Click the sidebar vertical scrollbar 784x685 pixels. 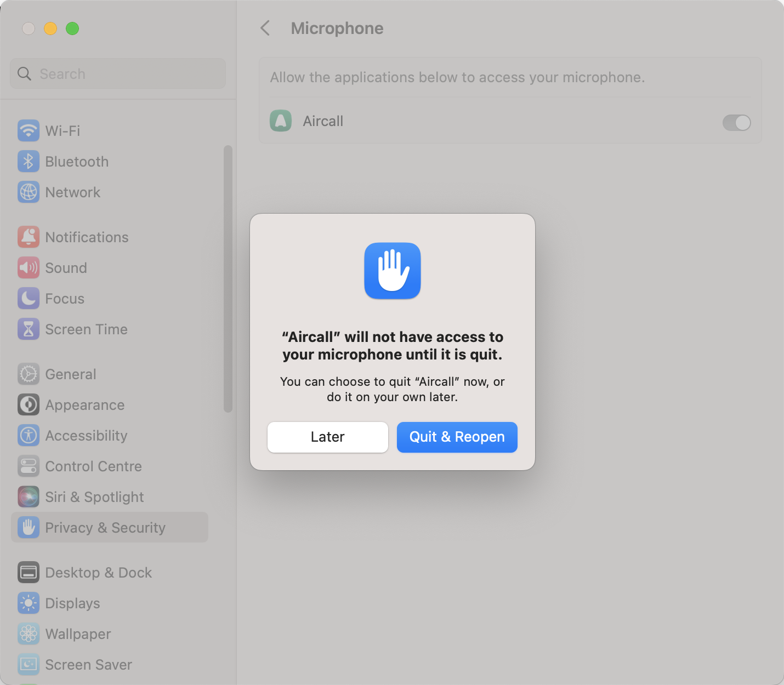228,278
